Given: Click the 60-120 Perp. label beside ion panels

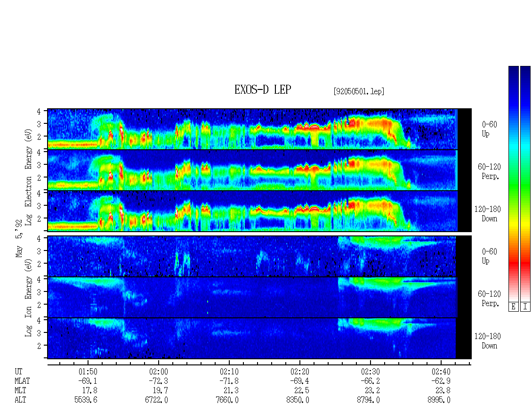Looking at the screenshot, I should click(x=489, y=299).
